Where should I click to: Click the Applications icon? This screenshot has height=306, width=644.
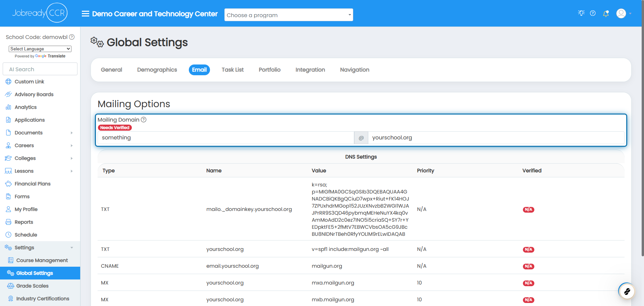pyautogui.click(x=8, y=120)
